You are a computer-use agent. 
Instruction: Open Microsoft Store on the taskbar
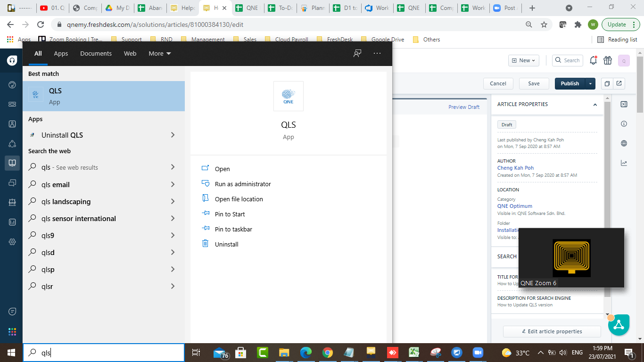(241, 353)
